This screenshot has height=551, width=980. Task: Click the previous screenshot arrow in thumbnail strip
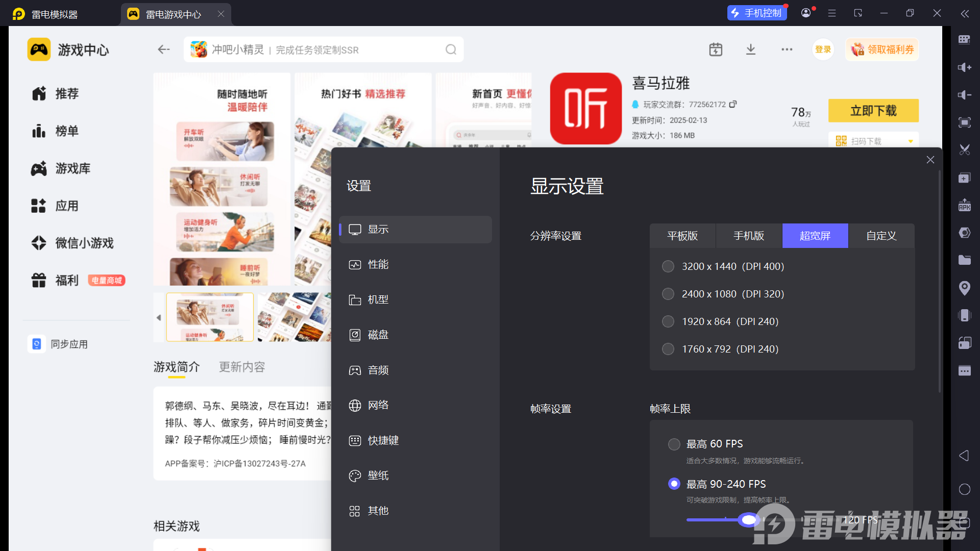point(159,317)
